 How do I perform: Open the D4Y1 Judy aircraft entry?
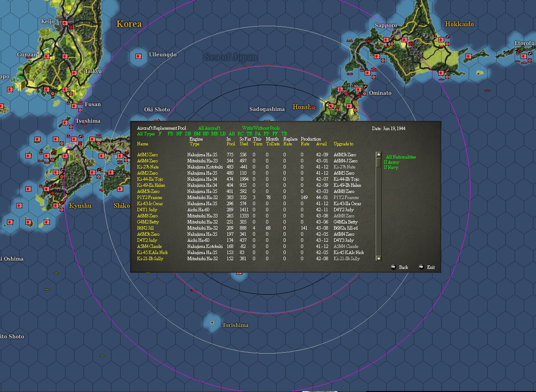(x=147, y=210)
